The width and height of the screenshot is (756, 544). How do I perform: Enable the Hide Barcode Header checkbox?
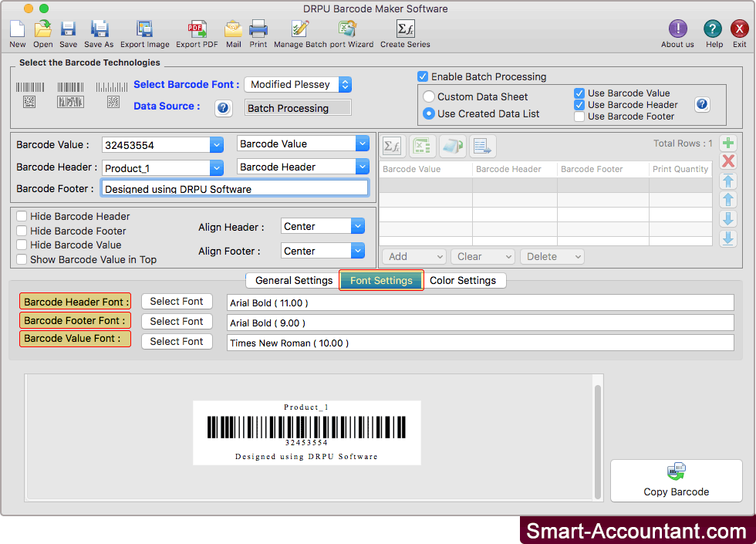click(x=22, y=217)
